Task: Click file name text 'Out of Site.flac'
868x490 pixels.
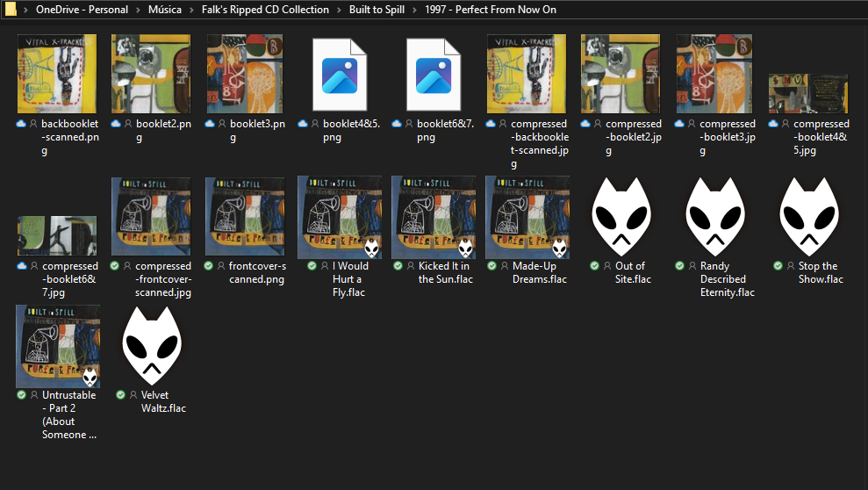Action: click(634, 272)
